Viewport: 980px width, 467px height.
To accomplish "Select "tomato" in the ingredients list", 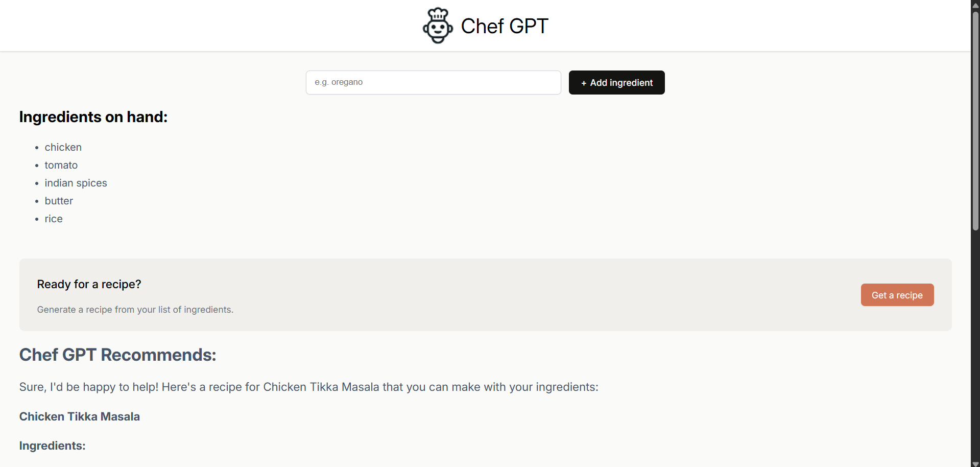I will click(61, 165).
